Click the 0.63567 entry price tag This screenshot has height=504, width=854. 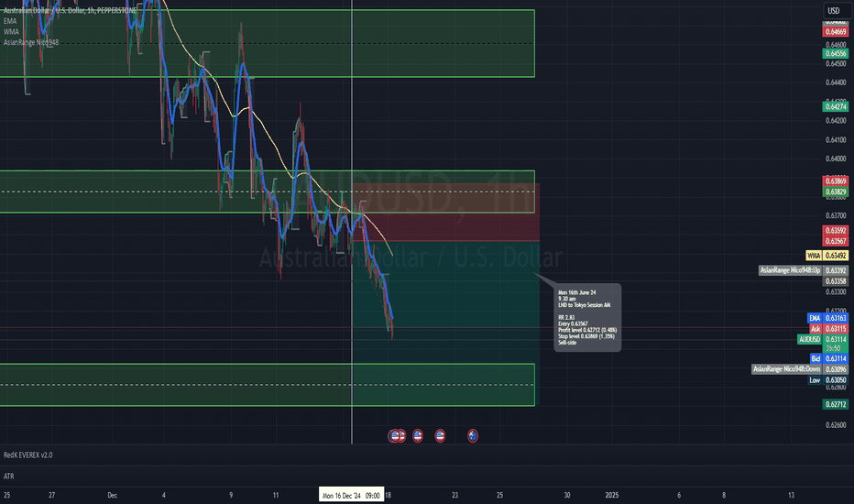point(835,241)
